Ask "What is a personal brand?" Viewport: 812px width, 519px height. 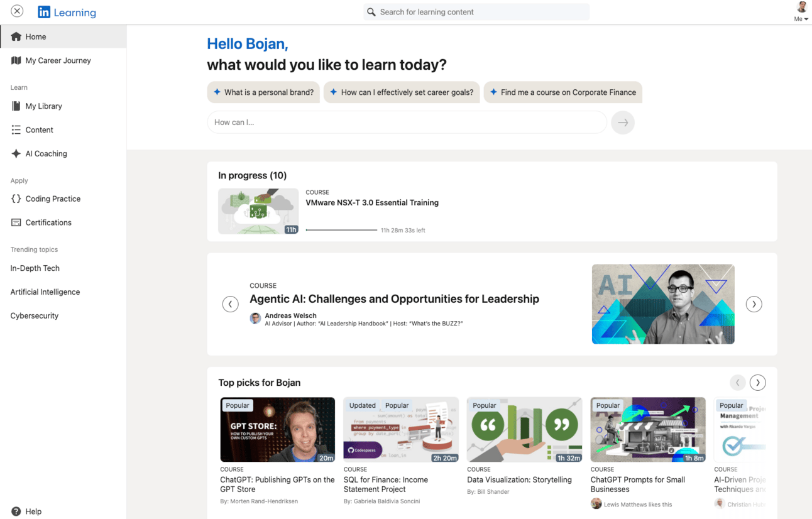click(x=263, y=92)
